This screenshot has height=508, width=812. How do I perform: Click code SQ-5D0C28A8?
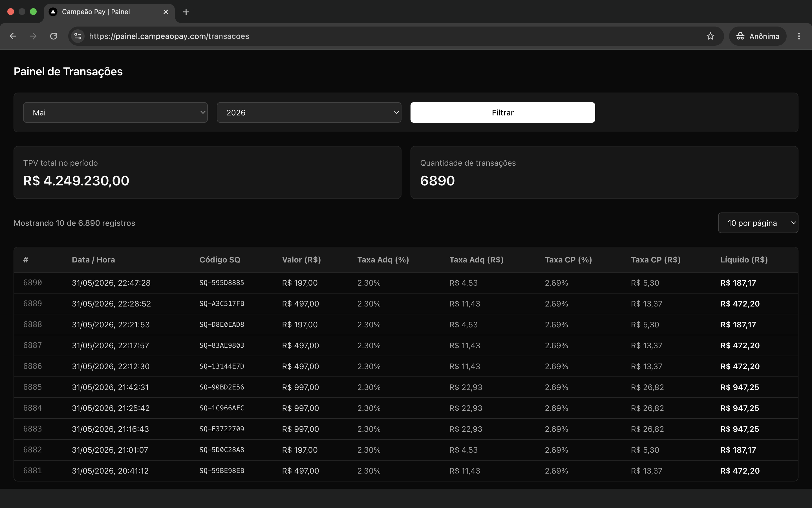222,450
